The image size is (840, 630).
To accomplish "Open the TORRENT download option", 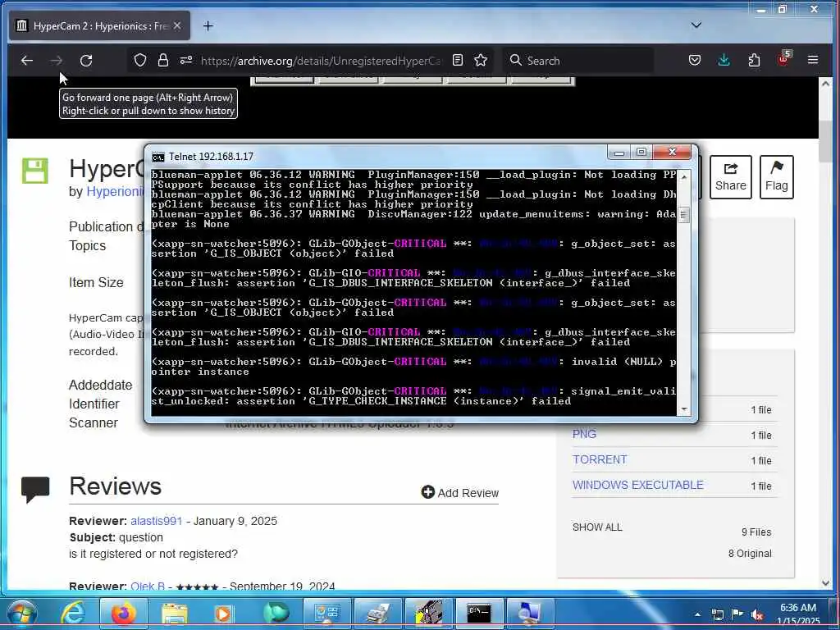I will tap(600, 459).
